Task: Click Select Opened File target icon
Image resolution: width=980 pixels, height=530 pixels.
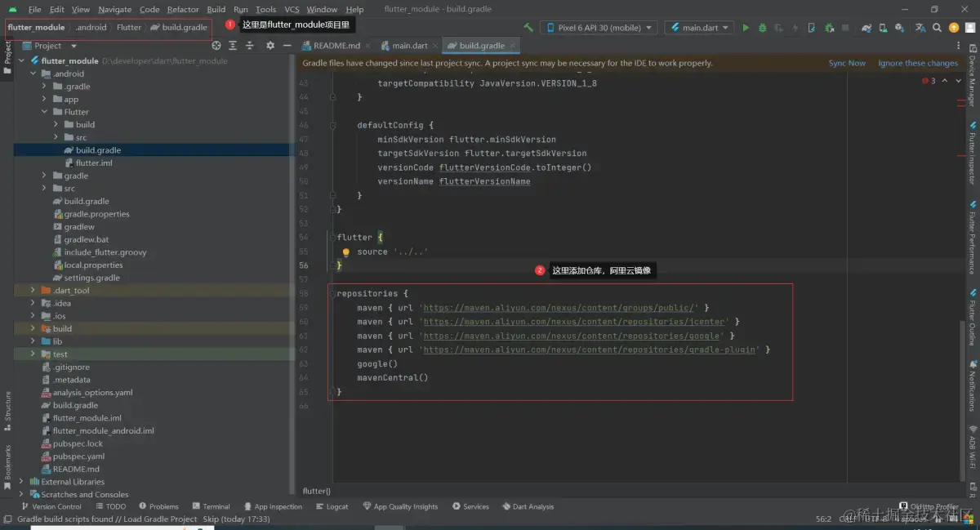Action: [x=216, y=46]
